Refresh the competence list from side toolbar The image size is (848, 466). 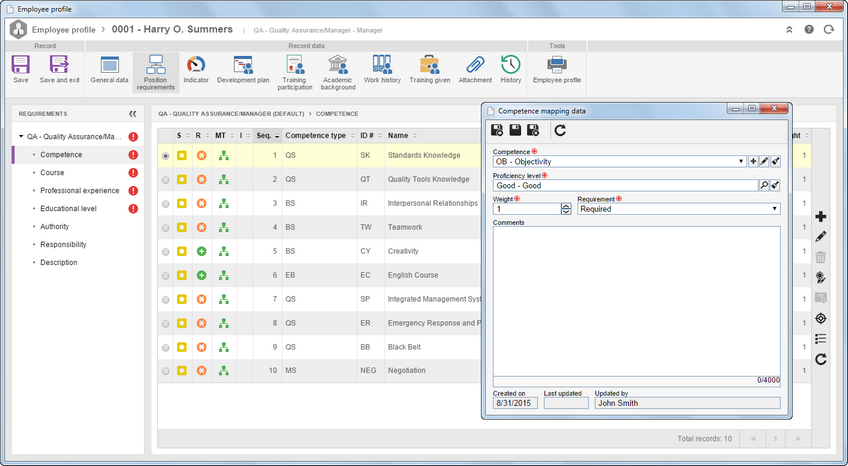820,359
